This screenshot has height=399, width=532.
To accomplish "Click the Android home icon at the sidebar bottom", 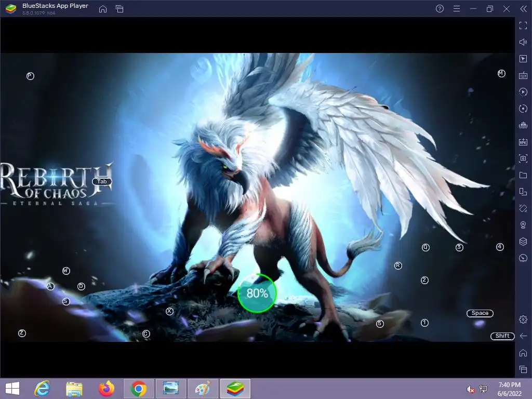I will click(x=523, y=353).
